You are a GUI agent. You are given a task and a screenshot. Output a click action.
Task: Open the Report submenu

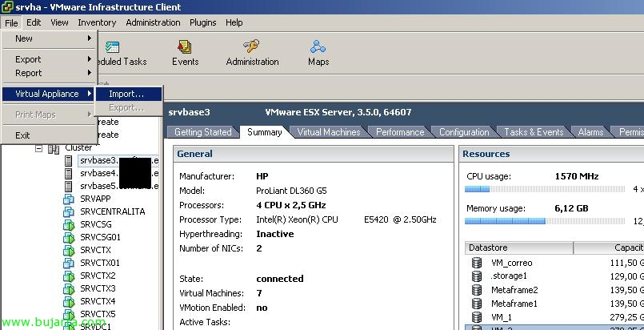point(50,73)
